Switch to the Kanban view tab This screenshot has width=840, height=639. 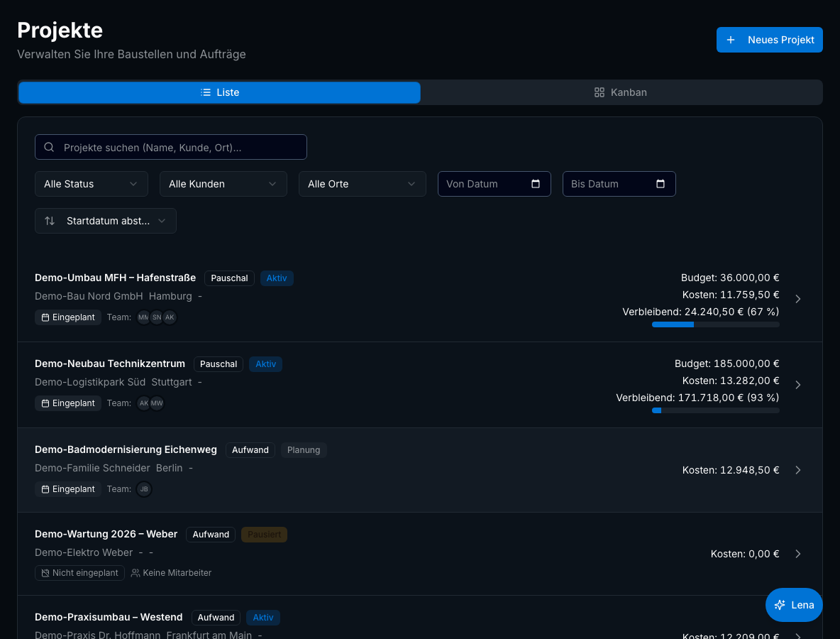tap(621, 92)
